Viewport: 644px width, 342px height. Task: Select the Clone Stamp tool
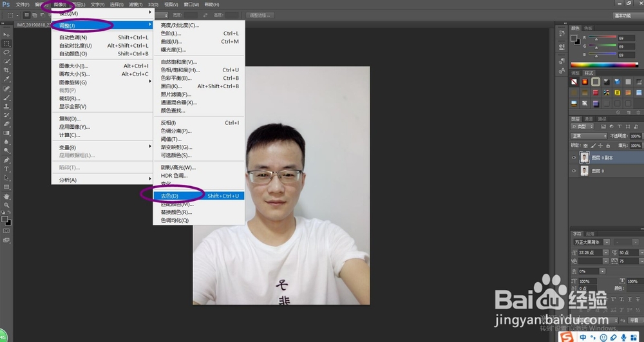pyautogui.click(x=6, y=107)
